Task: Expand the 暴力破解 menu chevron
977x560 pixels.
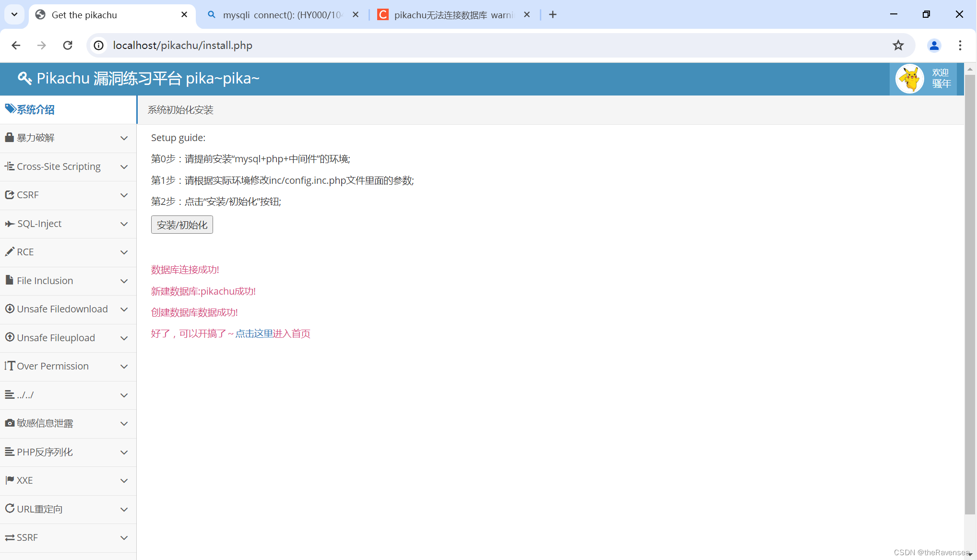Action: (x=124, y=138)
